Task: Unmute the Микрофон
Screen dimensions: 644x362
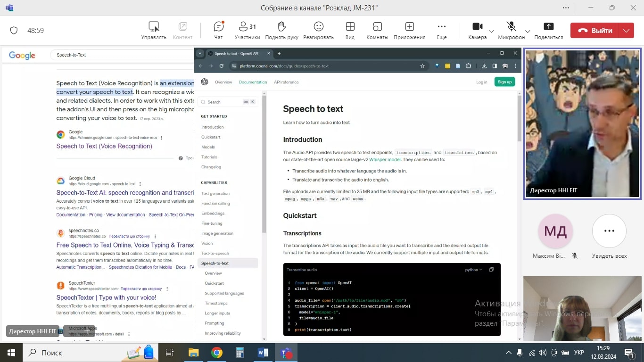Action: tap(511, 30)
